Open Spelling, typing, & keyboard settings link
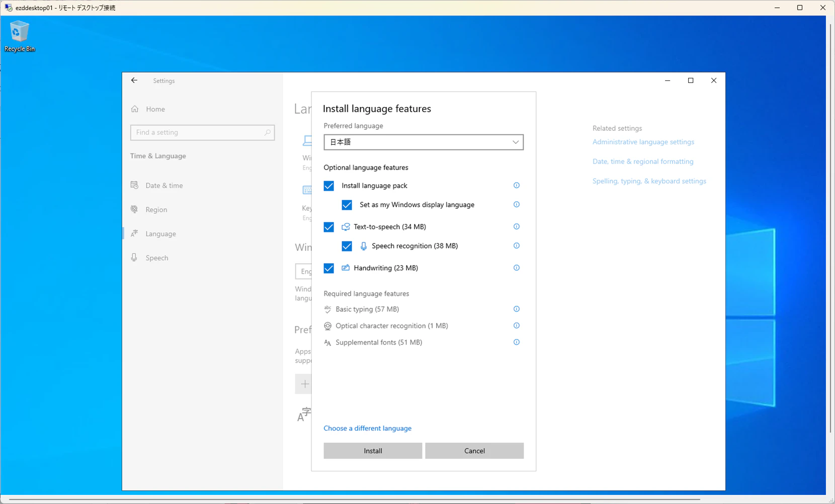The image size is (835, 504). 649,181
